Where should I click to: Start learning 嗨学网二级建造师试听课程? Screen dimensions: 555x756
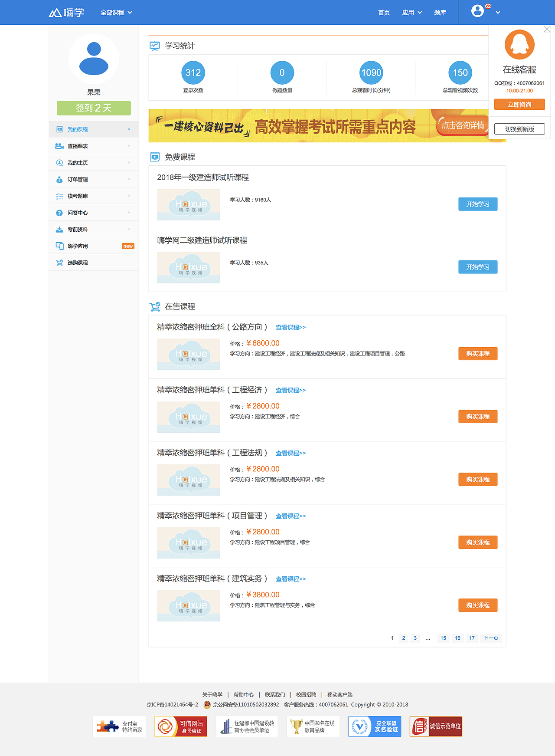478,267
